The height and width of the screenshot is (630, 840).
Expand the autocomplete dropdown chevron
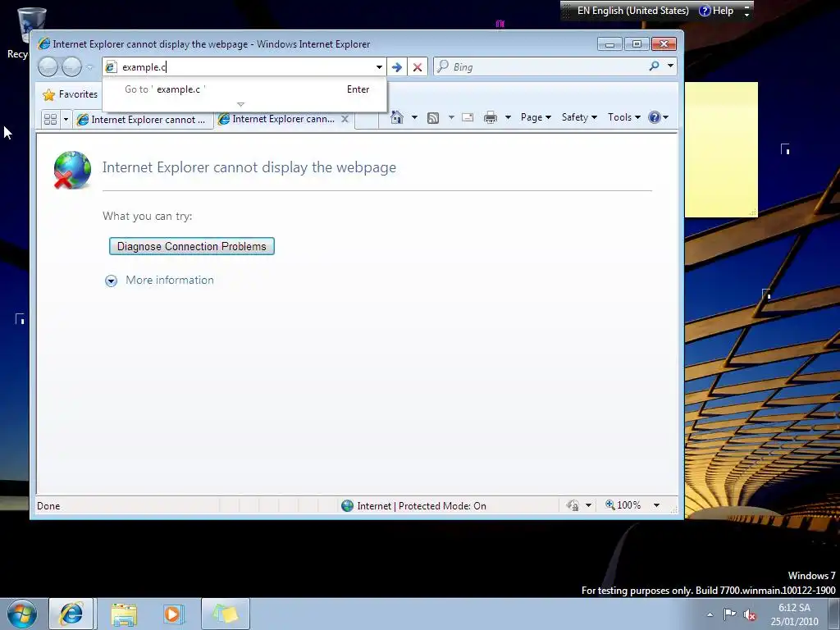pos(240,104)
